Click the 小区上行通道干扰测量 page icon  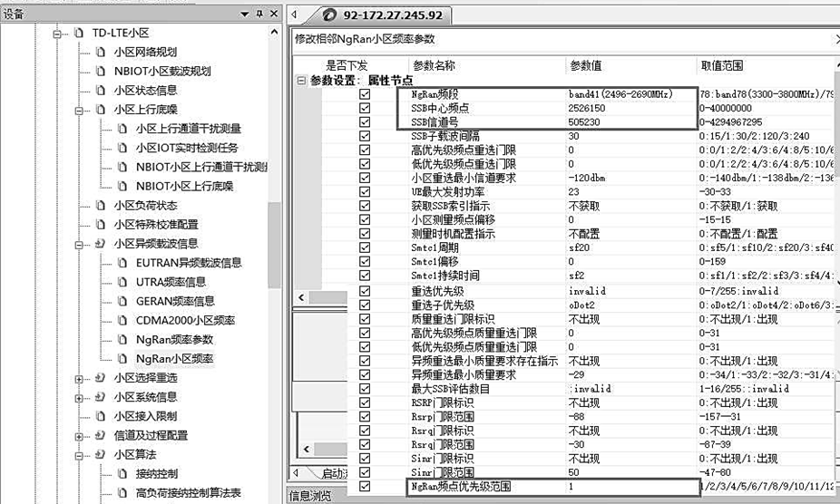point(122,129)
